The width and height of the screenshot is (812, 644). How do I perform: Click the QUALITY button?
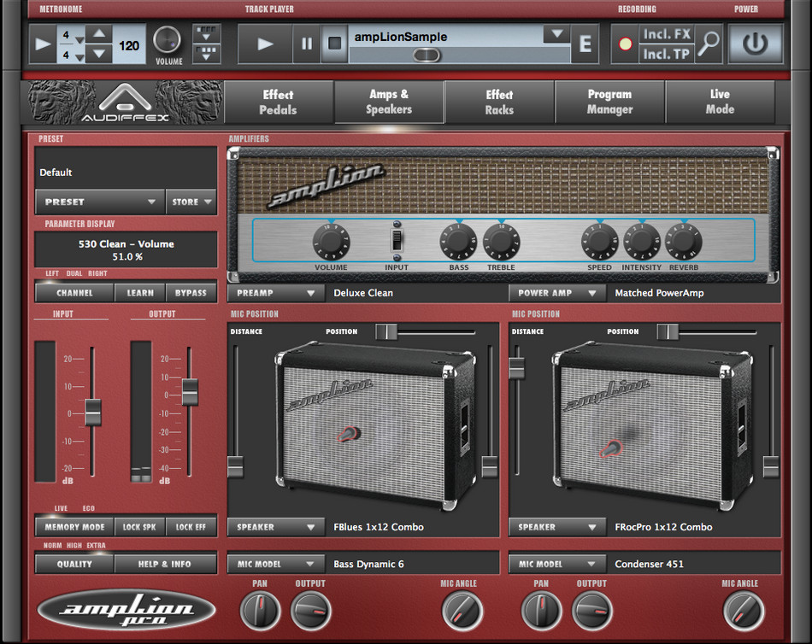tap(74, 564)
